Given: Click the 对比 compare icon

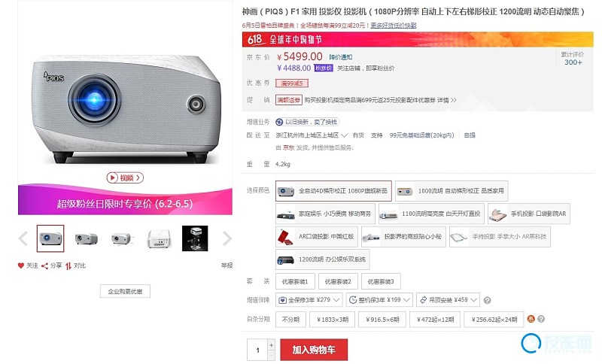Looking at the screenshot, I should [68, 265].
